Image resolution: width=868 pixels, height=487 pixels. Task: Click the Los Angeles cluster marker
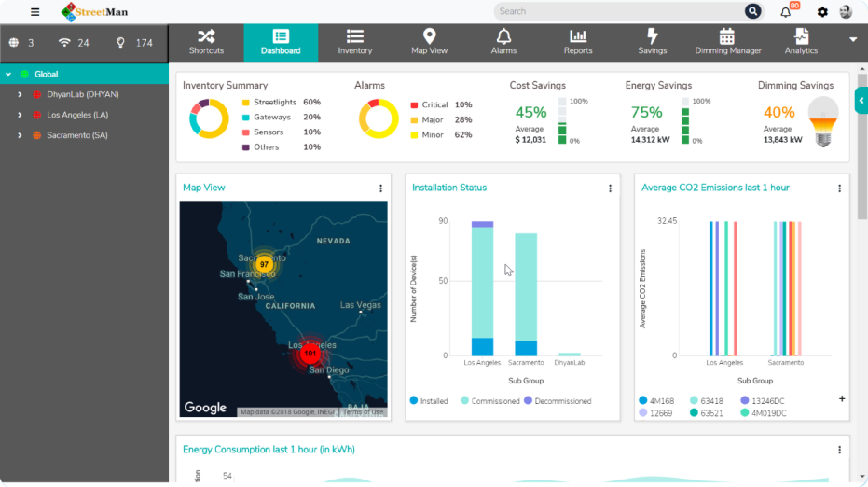pos(310,354)
